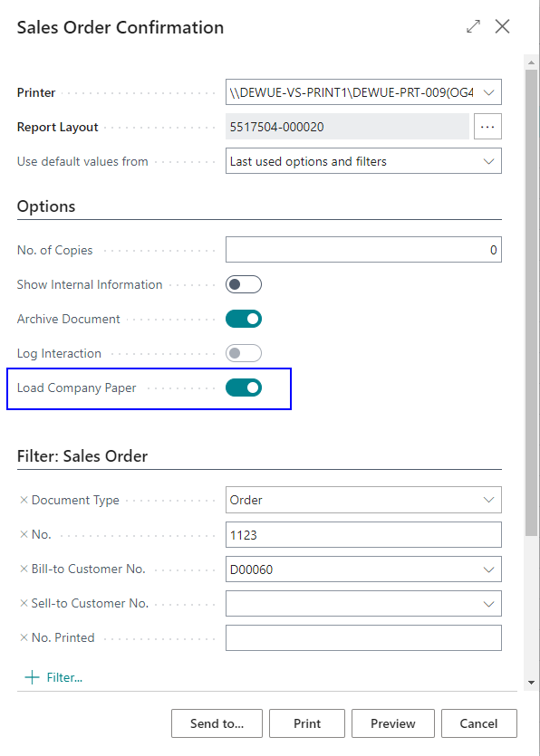The height and width of the screenshot is (756, 540).
Task: Click into the No. of Copies field
Action: 363,250
